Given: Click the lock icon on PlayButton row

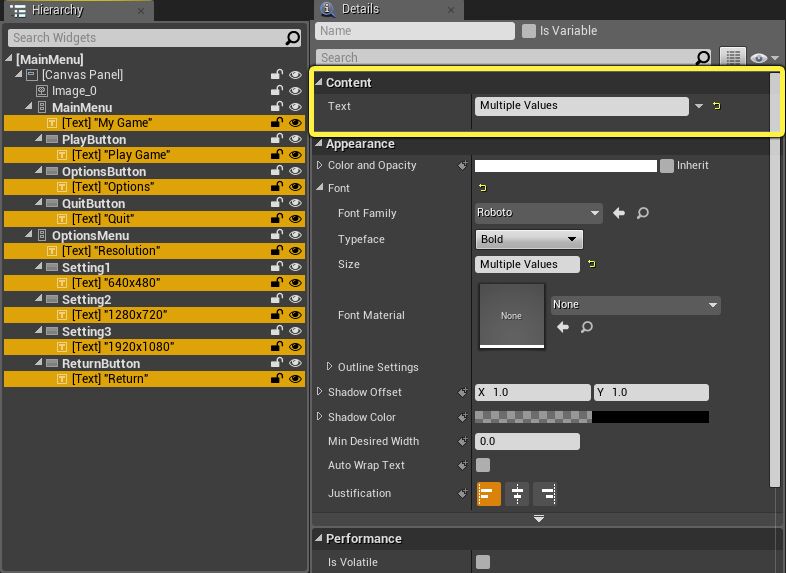Looking at the screenshot, I should click(276, 139).
